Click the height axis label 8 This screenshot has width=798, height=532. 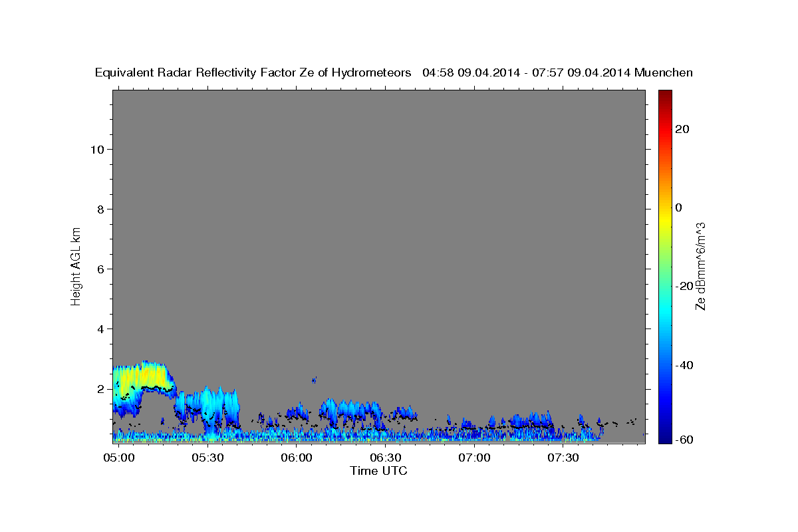(101, 209)
